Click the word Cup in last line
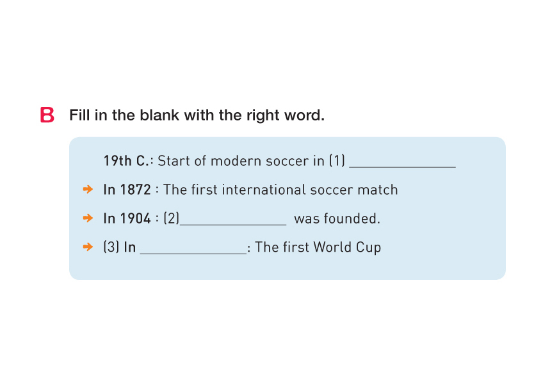559x392 pixels. pyautogui.click(x=369, y=247)
